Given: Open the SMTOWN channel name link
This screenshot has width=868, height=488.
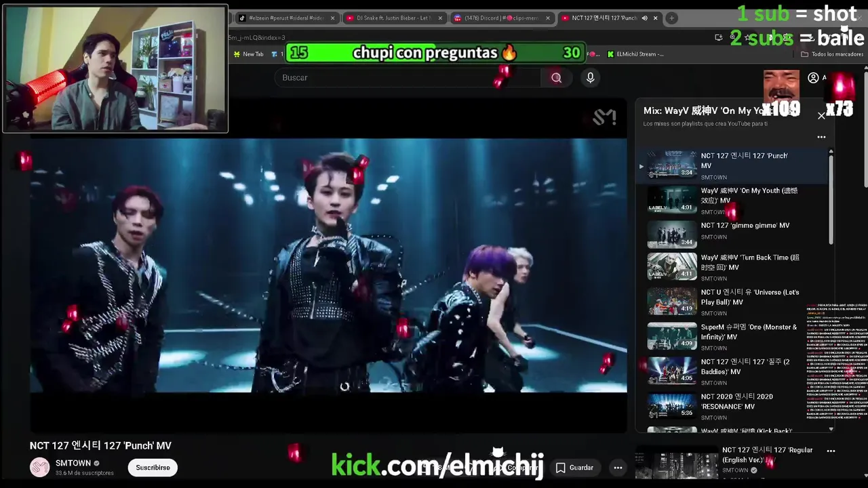Looking at the screenshot, I should 73,463.
